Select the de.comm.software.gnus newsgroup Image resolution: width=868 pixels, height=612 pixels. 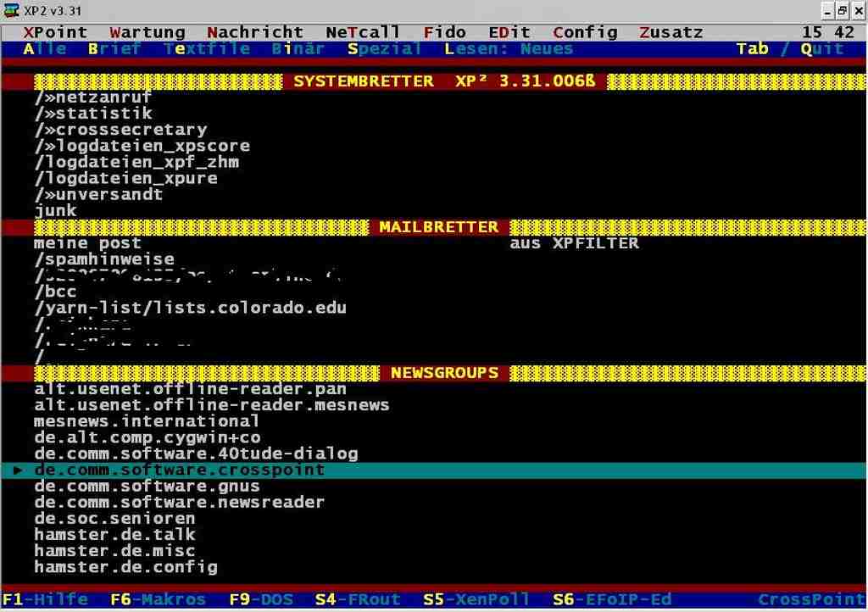(x=147, y=487)
